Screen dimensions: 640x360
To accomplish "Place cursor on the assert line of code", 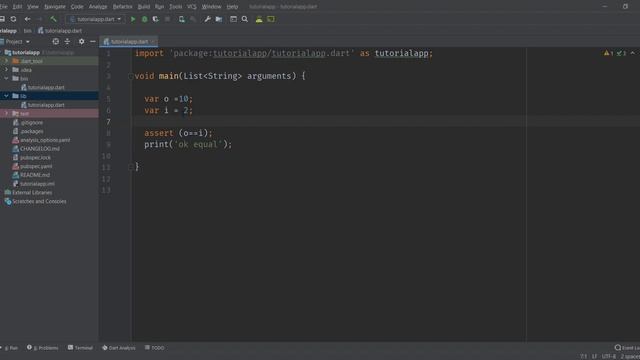I will [x=178, y=133].
